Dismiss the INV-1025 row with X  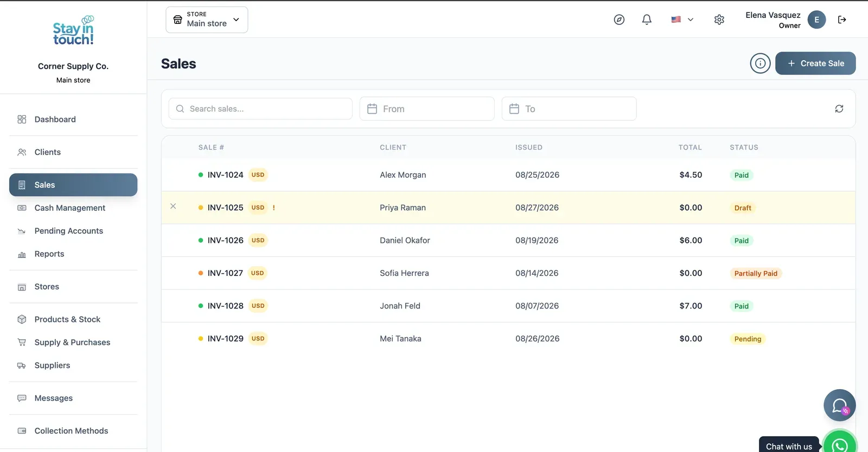[173, 206]
